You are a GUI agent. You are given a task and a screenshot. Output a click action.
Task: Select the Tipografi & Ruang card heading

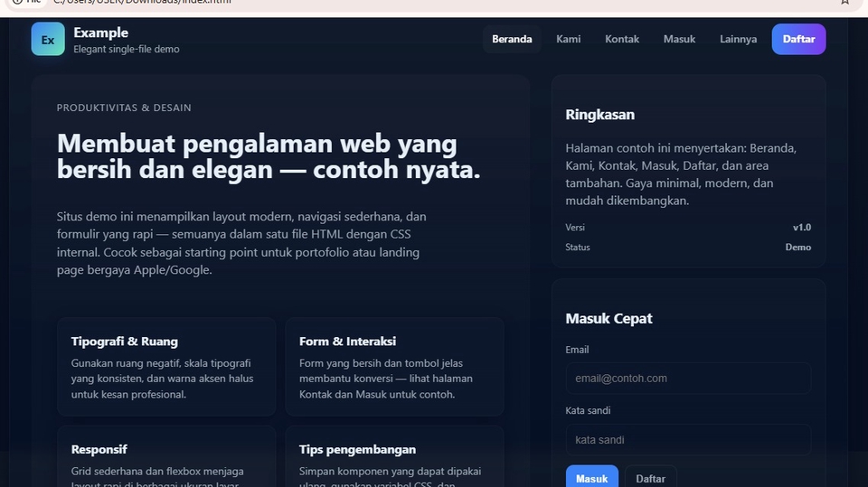point(125,342)
